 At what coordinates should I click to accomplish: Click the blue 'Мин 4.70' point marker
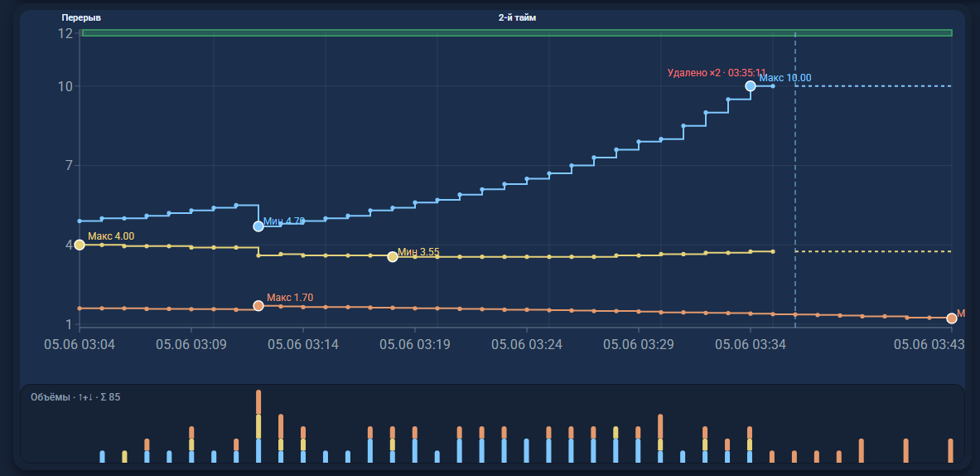coord(258,226)
